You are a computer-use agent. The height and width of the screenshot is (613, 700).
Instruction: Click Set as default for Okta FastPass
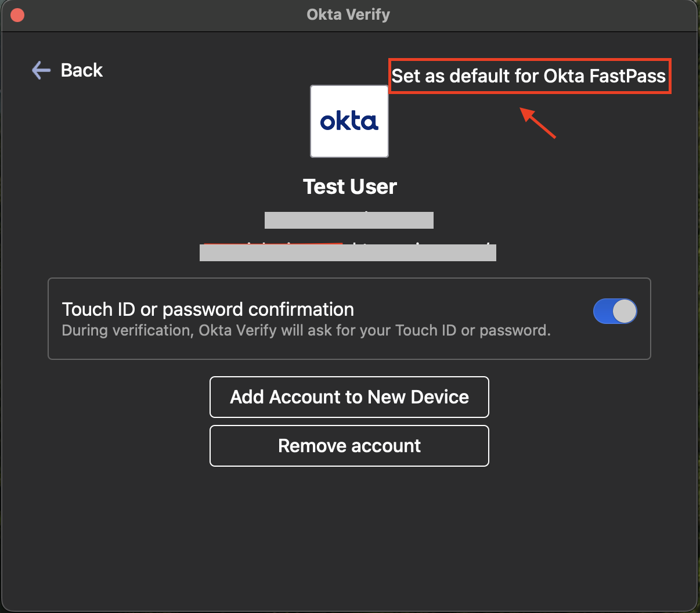[x=528, y=76]
